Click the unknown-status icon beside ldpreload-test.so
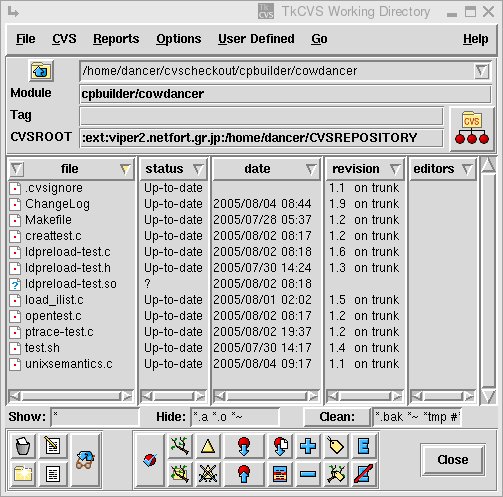Screen dimensions: 503x497 coord(15,284)
